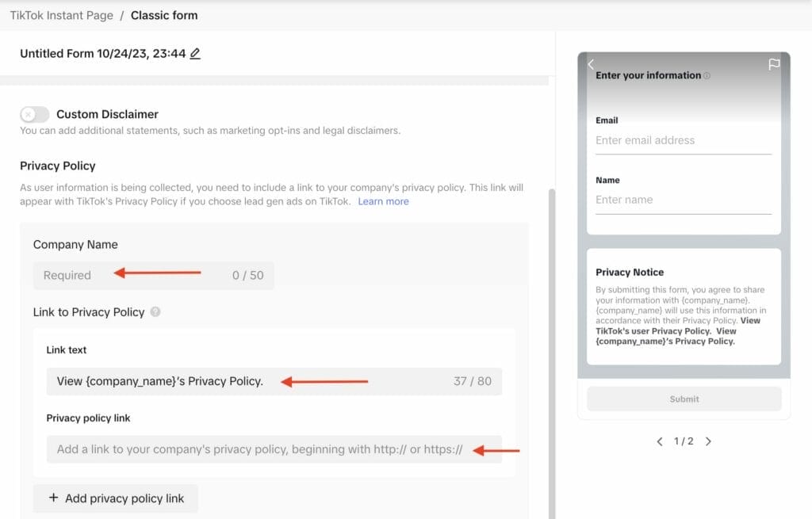The image size is (812, 519).
Task: Click the Email field in the preview
Action: point(683,141)
